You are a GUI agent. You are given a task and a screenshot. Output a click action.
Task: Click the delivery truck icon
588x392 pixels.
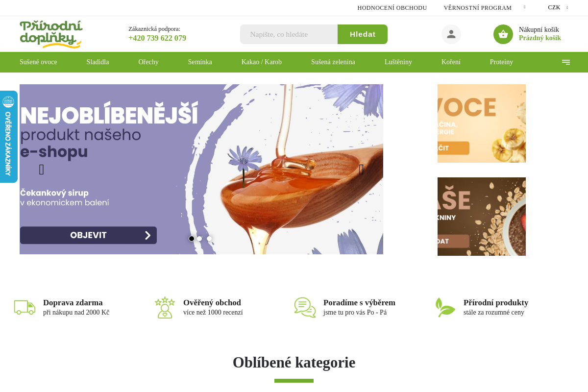24,307
